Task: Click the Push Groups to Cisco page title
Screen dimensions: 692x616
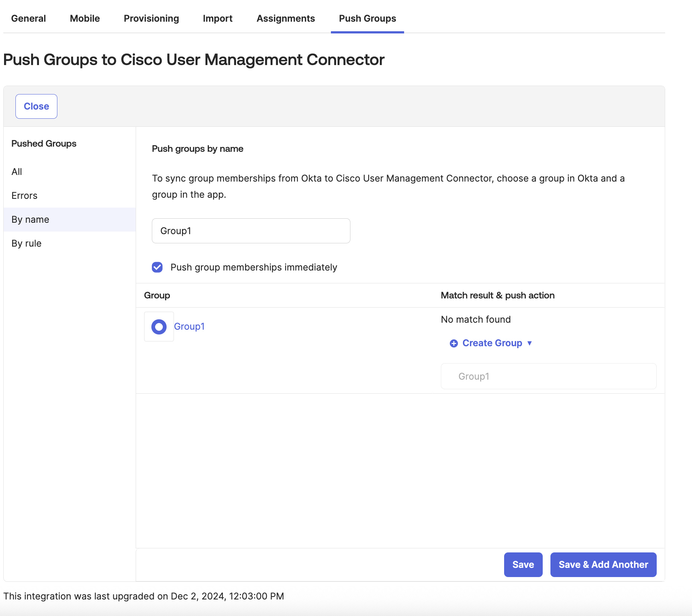Action: coord(194,60)
